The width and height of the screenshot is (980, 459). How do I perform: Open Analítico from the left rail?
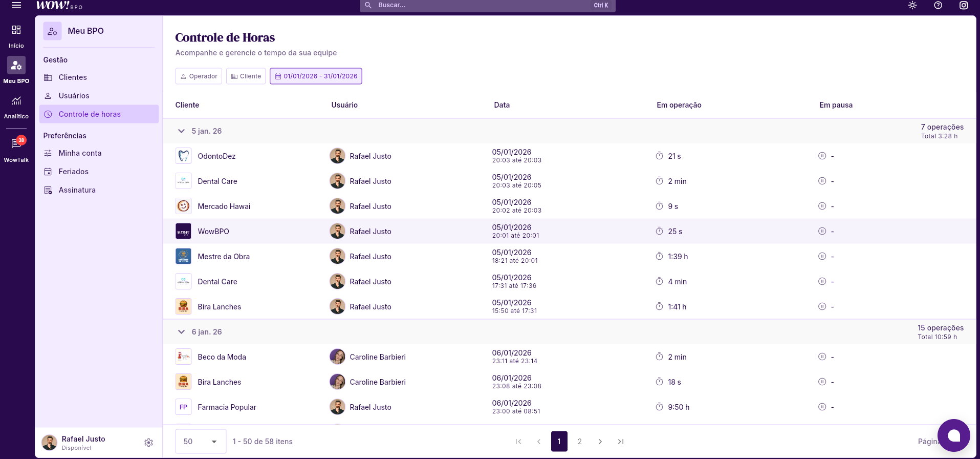click(16, 106)
